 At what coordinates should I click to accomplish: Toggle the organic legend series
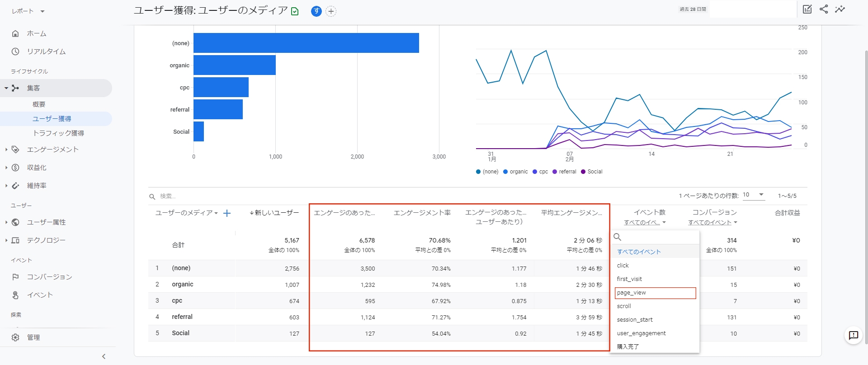tap(515, 172)
